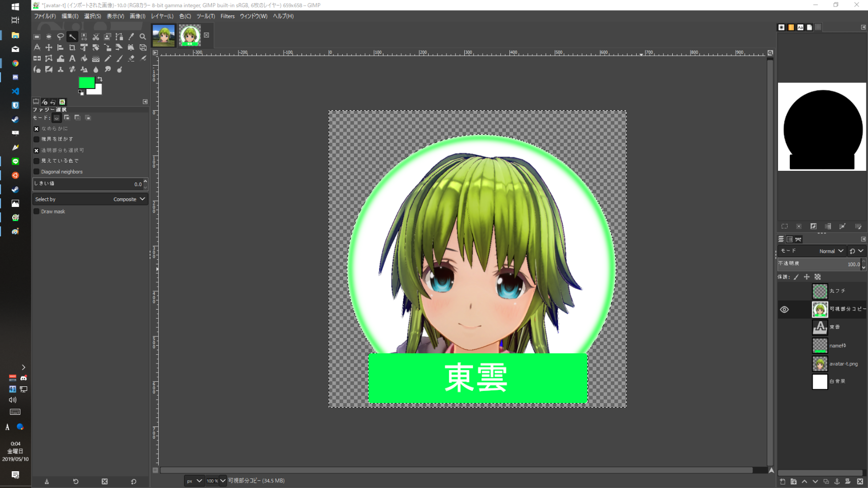Select the Bucket Fill tool
Screen dimensions: 868x488
(84, 58)
